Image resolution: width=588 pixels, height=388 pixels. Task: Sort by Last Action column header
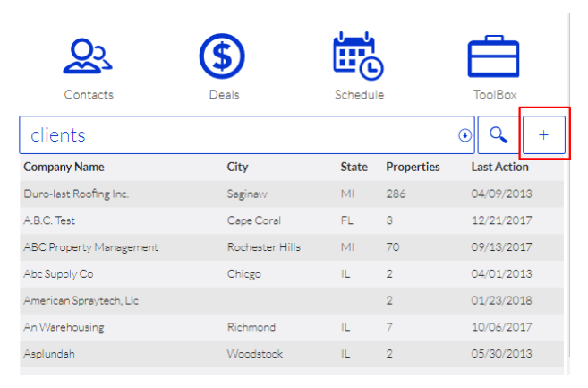tap(499, 167)
